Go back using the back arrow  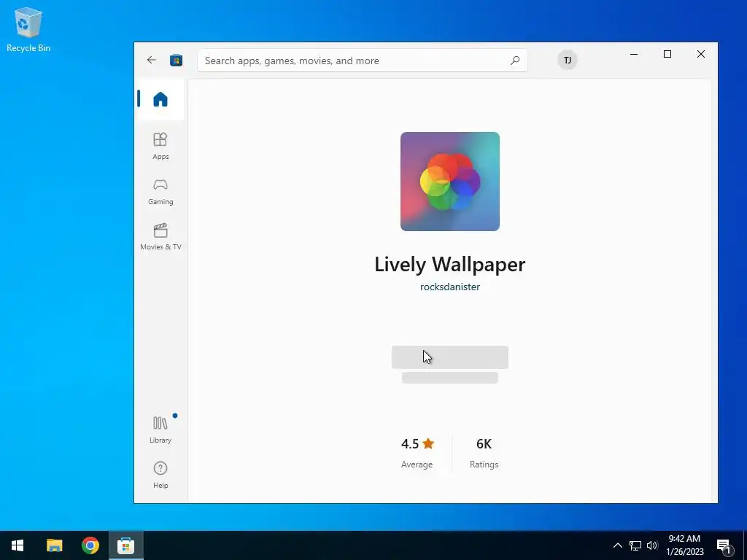coord(152,60)
